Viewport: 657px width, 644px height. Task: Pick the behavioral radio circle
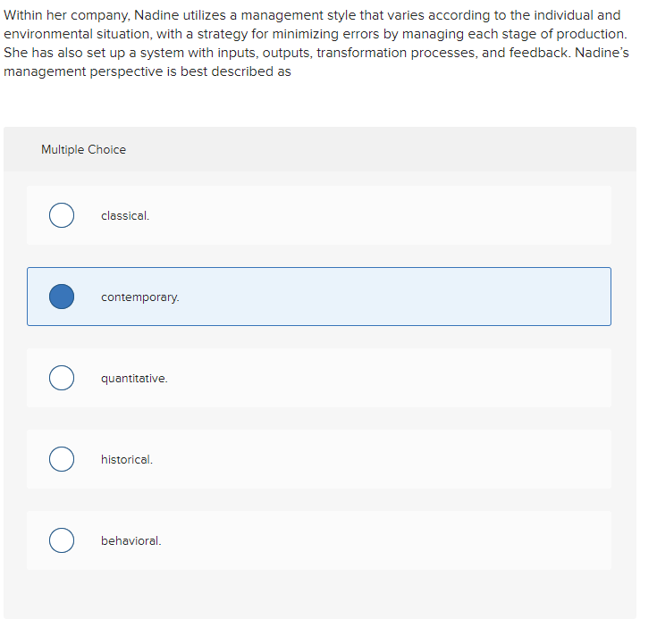tap(62, 540)
